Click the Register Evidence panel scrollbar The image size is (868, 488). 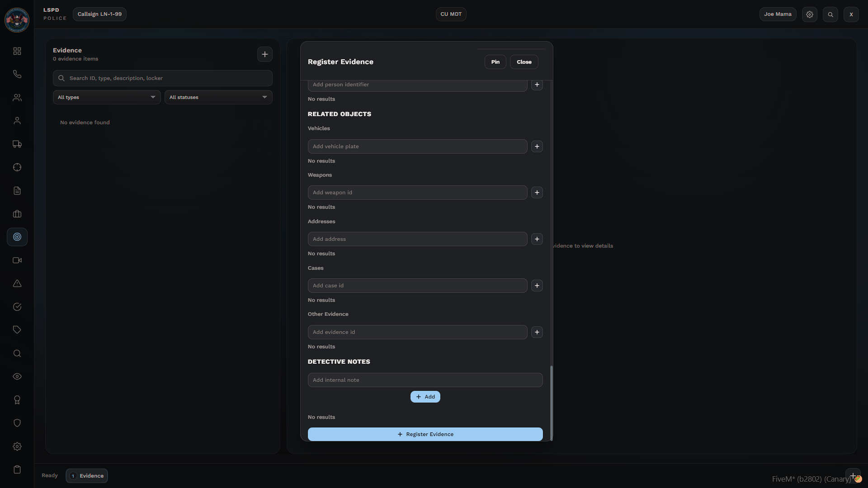click(551, 402)
